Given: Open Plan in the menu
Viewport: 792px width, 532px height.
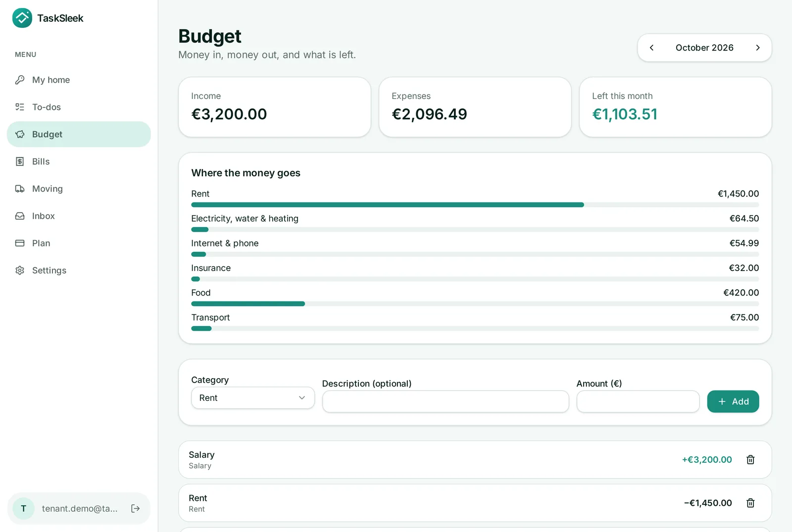Looking at the screenshot, I should (x=79, y=243).
